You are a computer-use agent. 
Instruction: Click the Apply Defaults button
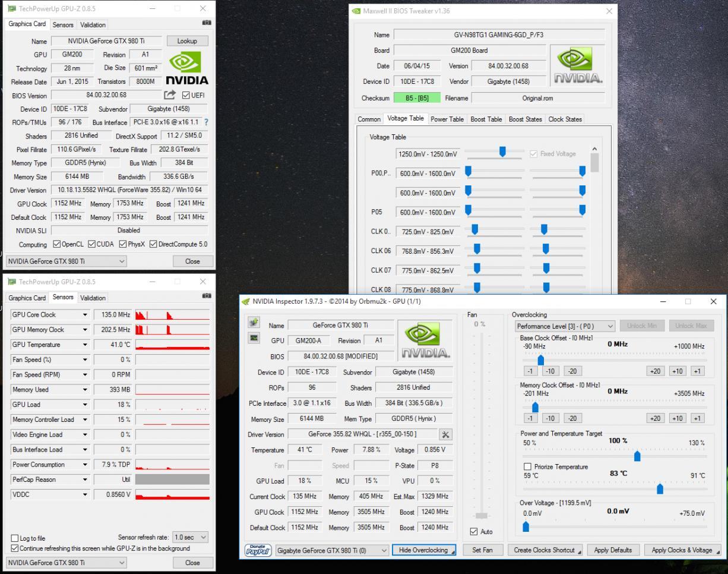[613, 550]
